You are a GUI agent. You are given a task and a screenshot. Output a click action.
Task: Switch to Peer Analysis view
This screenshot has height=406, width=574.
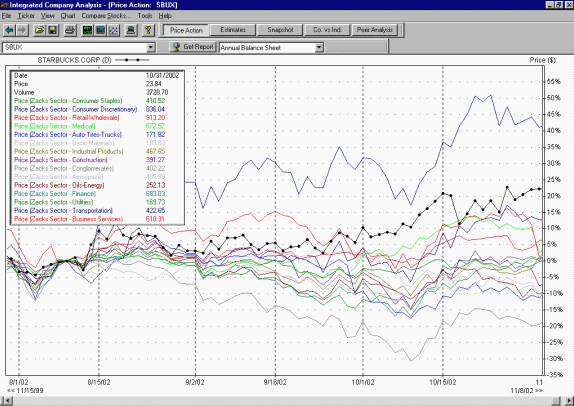click(x=375, y=30)
